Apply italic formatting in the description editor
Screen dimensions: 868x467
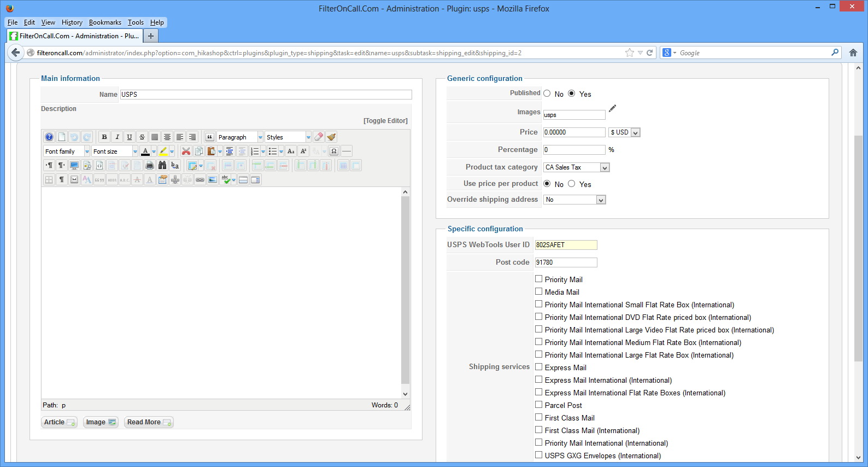point(116,137)
